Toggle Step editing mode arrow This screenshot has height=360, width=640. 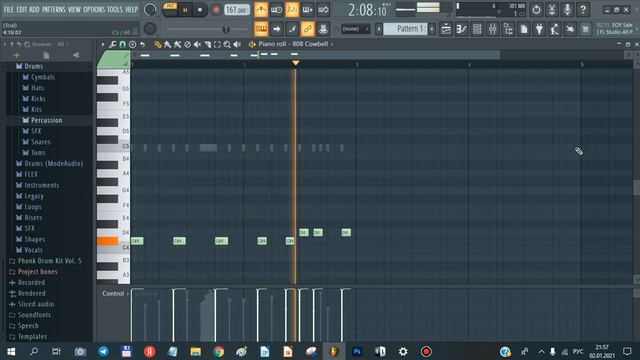pos(276,29)
